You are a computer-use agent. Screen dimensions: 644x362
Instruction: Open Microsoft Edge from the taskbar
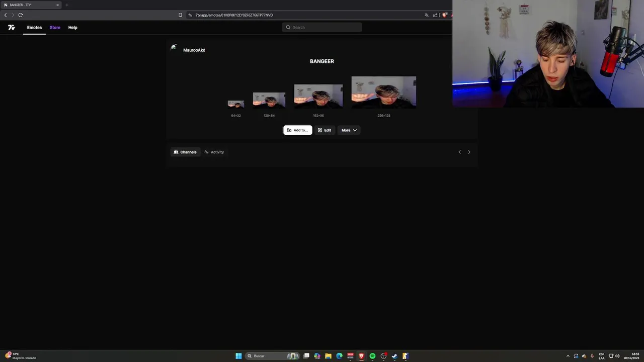coord(339,356)
